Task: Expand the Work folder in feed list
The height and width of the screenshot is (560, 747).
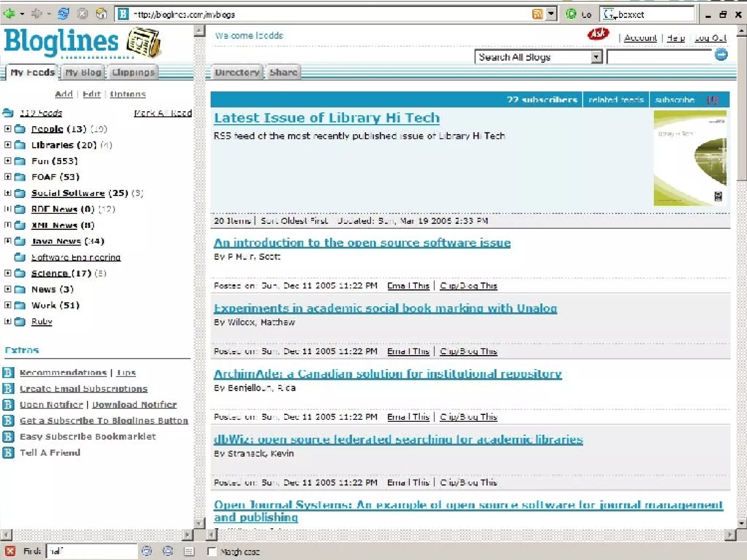Action: click(x=8, y=305)
